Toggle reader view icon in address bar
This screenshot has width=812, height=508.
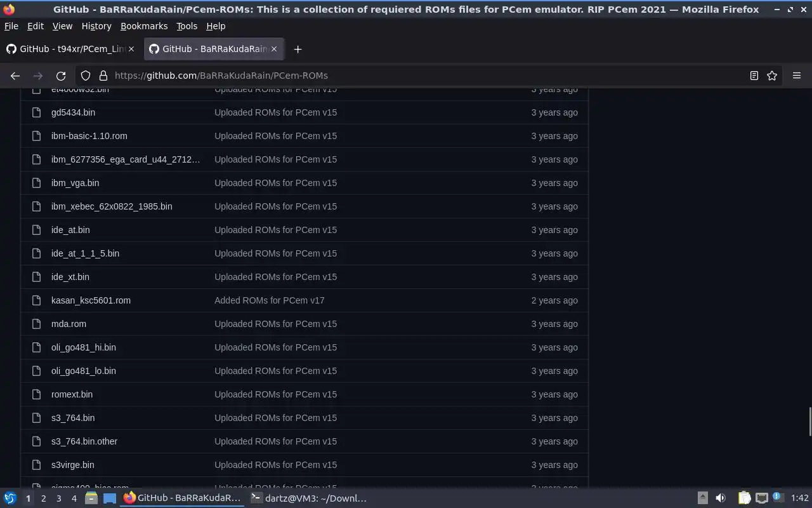tap(754, 76)
